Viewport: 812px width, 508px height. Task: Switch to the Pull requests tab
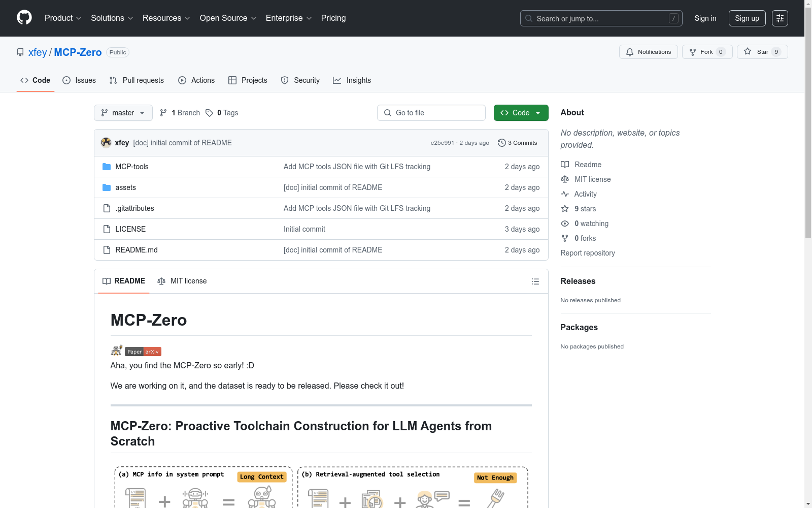click(137, 80)
